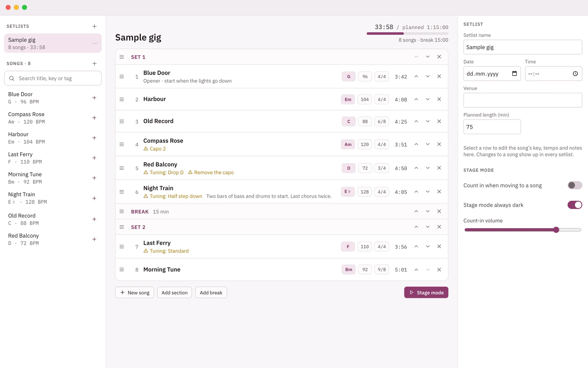
Task: Click the Planned length field
Action: (492, 127)
